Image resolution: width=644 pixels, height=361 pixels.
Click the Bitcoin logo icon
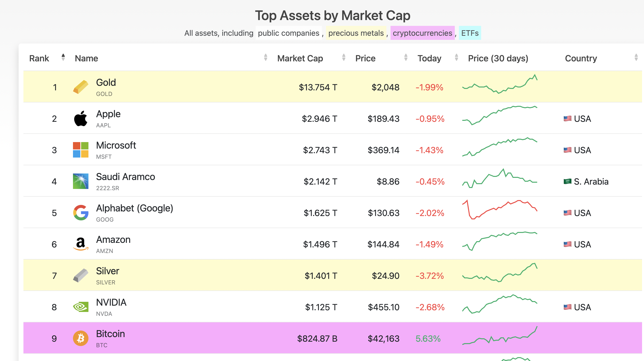pos(80,338)
